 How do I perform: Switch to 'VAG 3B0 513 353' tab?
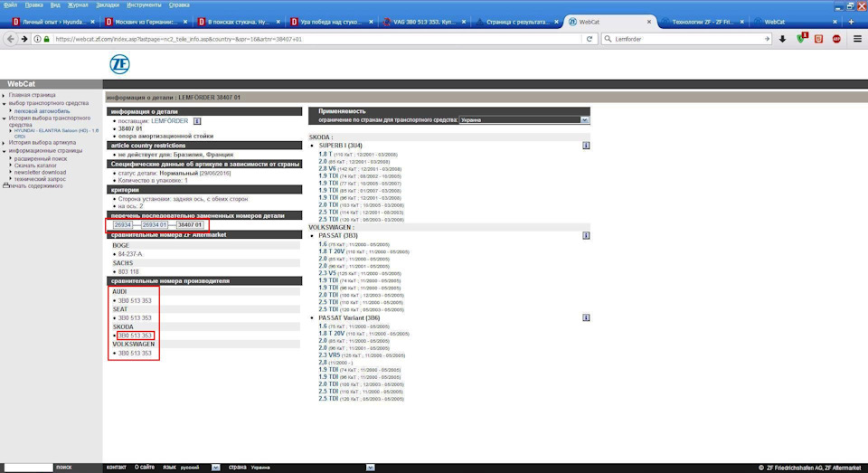[424, 22]
